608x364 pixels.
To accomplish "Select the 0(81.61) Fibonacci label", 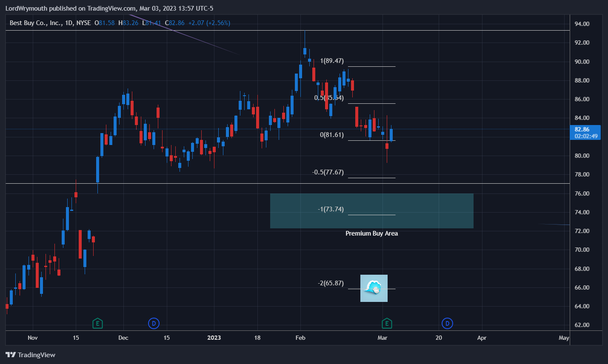I will pos(332,135).
